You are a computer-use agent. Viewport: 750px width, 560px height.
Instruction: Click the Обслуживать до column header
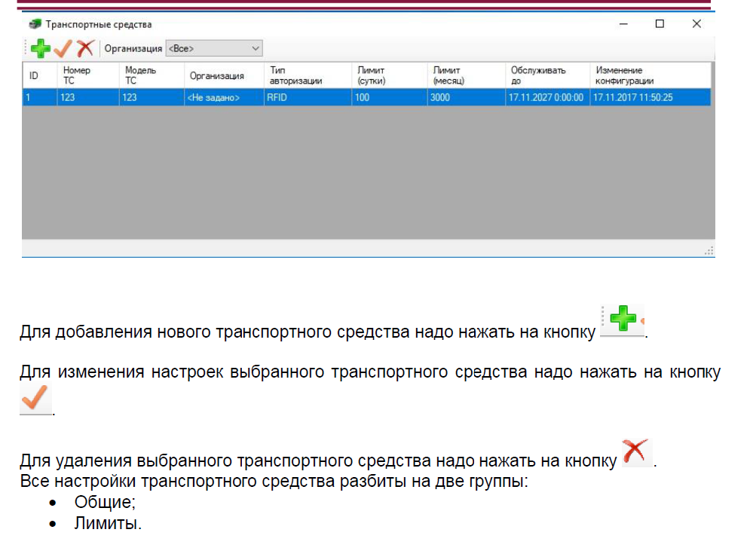pos(548,75)
